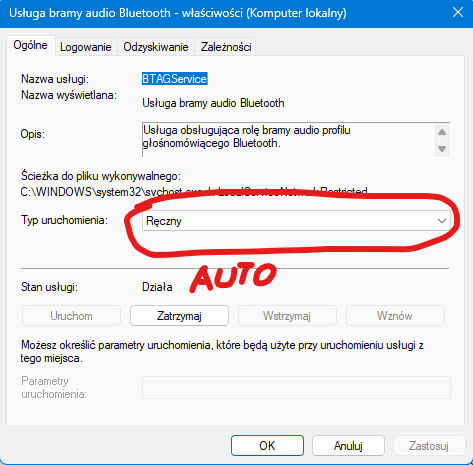Click the Wznów button

coord(395,316)
